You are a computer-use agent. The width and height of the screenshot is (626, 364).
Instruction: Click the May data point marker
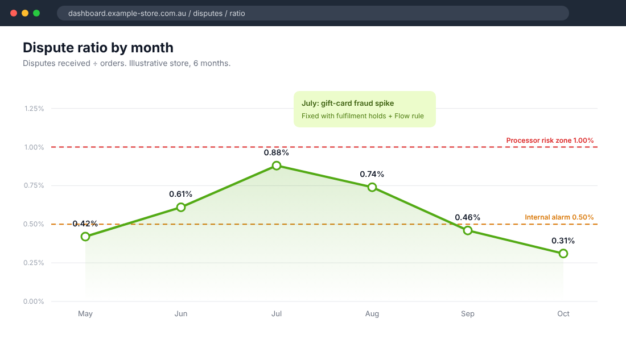pos(85,237)
